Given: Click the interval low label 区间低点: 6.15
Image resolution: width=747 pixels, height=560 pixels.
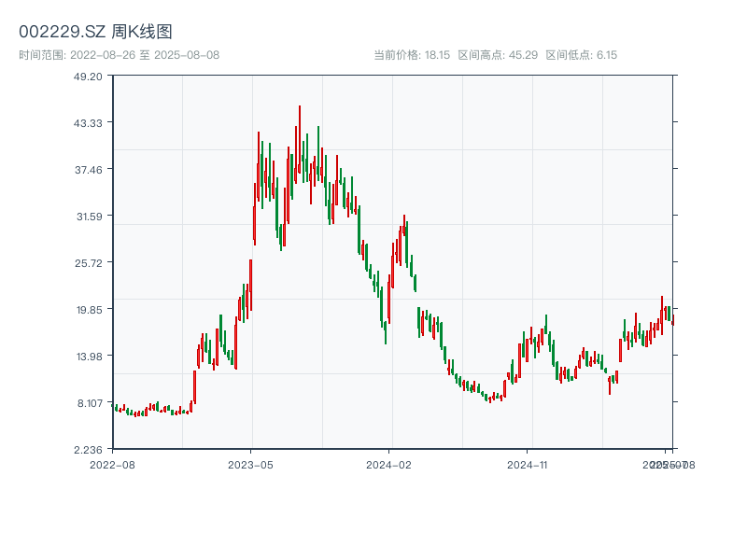Looking at the screenshot, I should (581, 55).
